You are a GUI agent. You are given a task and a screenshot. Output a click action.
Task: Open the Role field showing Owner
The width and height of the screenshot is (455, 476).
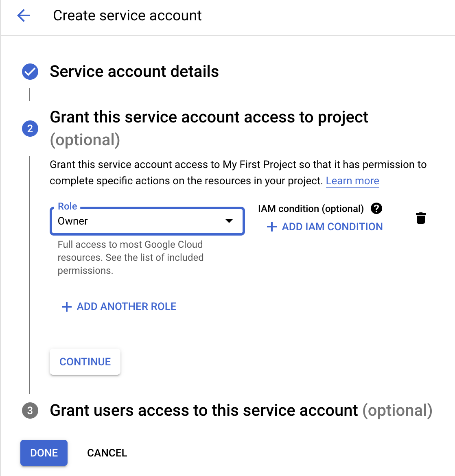tap(138, 221)
